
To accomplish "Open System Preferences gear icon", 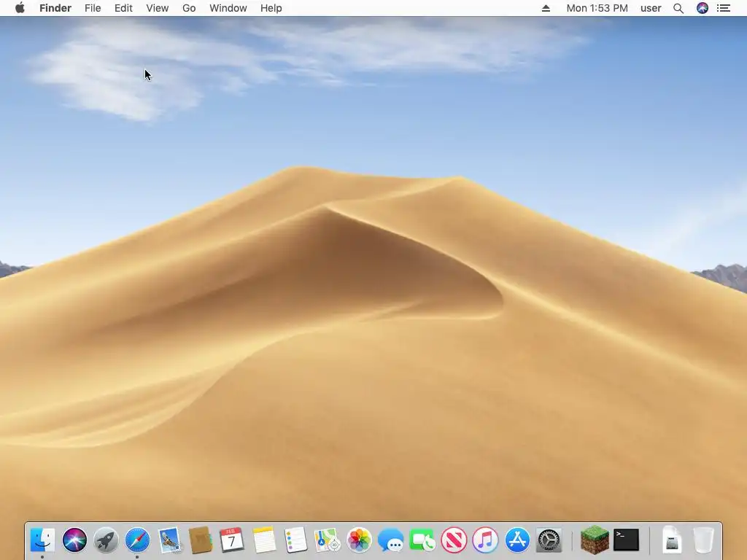I will point(549,540).
